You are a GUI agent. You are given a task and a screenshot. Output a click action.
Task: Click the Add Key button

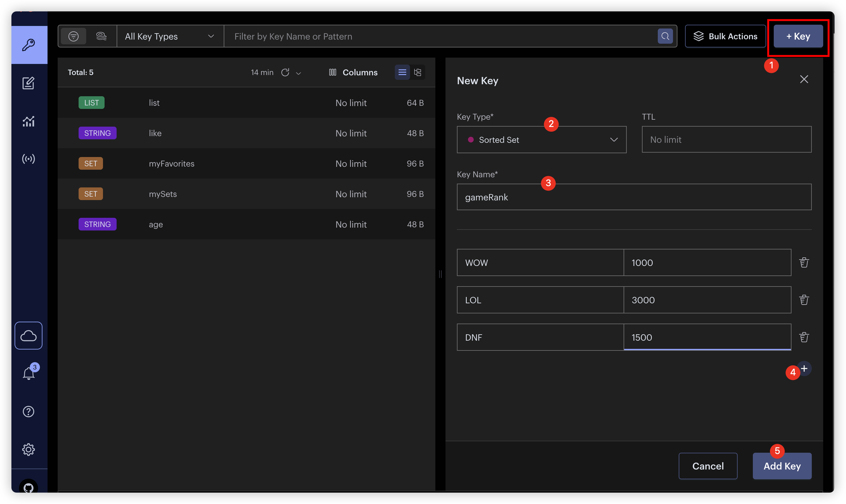[x=782, y=466]
